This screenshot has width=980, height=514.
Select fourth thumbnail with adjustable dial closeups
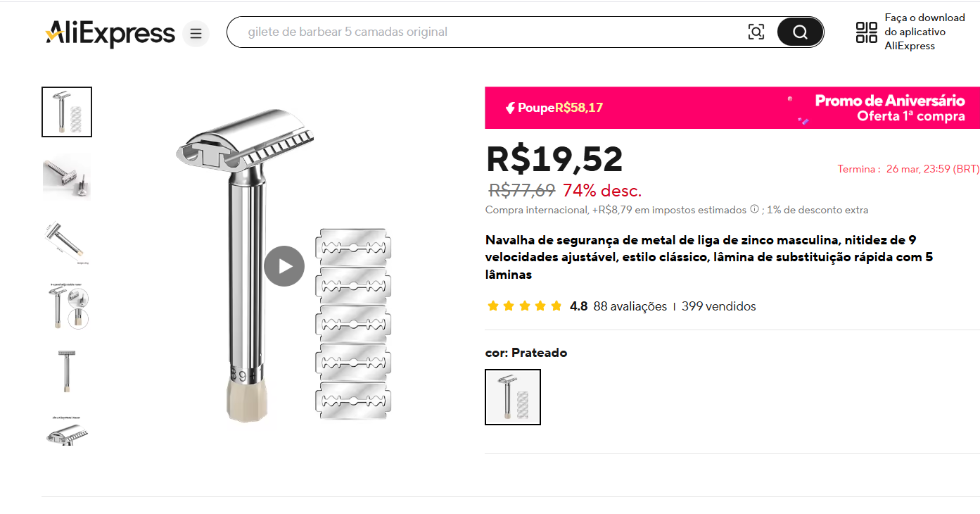coord(67,306)
